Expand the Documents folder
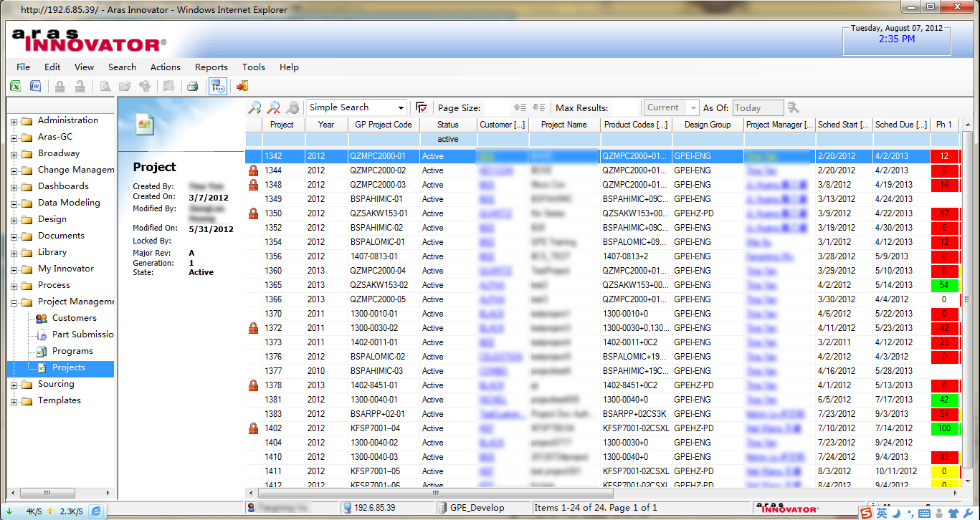This screenshot has height=520, width=980. click(14, 236)
